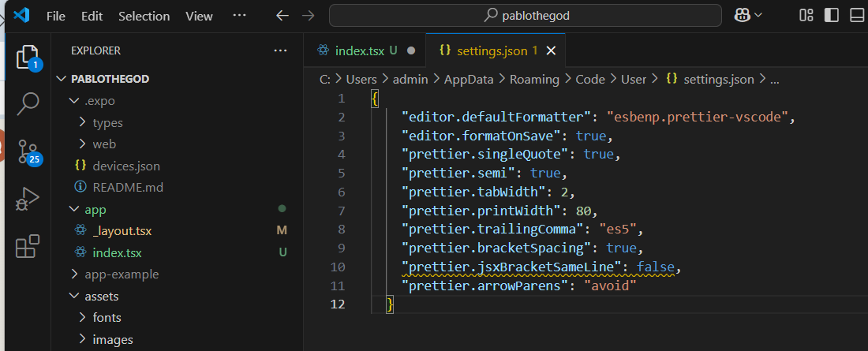Click the User breadcrumb segment
This screenshot has width=868, height=351.
[x=634, y=79]
